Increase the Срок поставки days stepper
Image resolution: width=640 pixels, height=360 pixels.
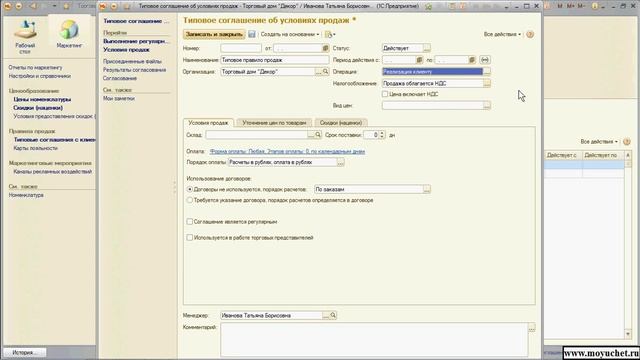click(382, 133)
